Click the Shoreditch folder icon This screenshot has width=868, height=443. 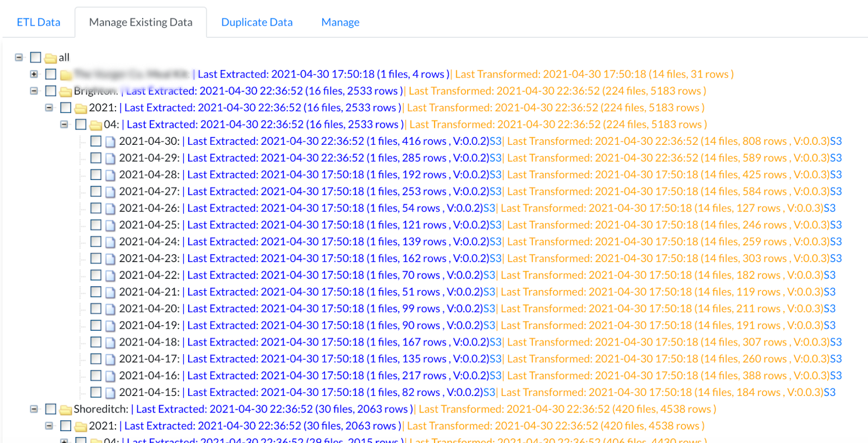click(x=66, y=409)
